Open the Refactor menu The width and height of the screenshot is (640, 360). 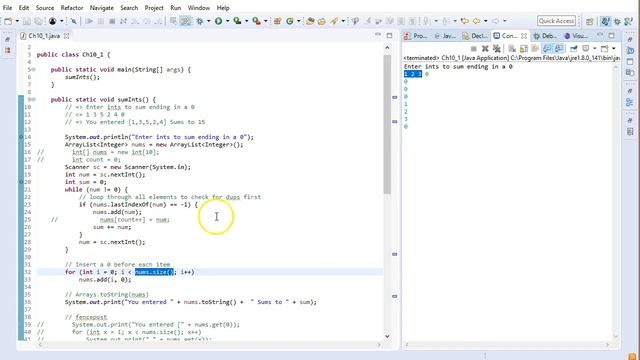(x=72, y=8)
